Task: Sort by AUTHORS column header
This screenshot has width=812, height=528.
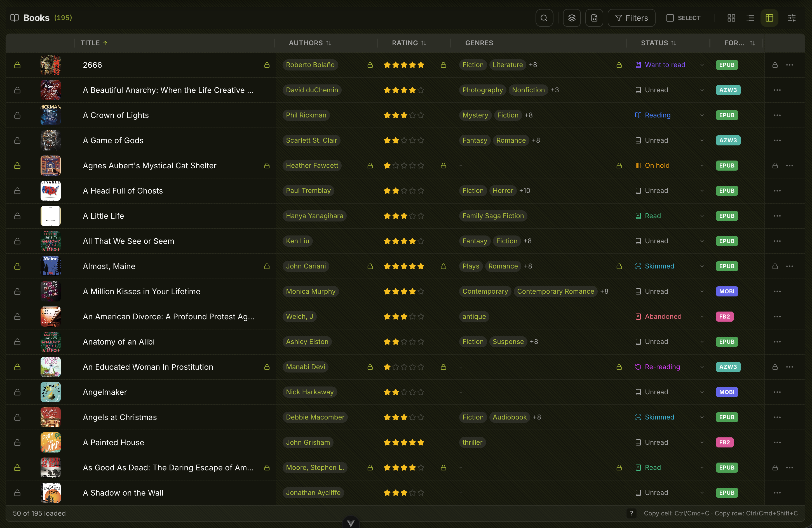Action: [x=310, y=43]
